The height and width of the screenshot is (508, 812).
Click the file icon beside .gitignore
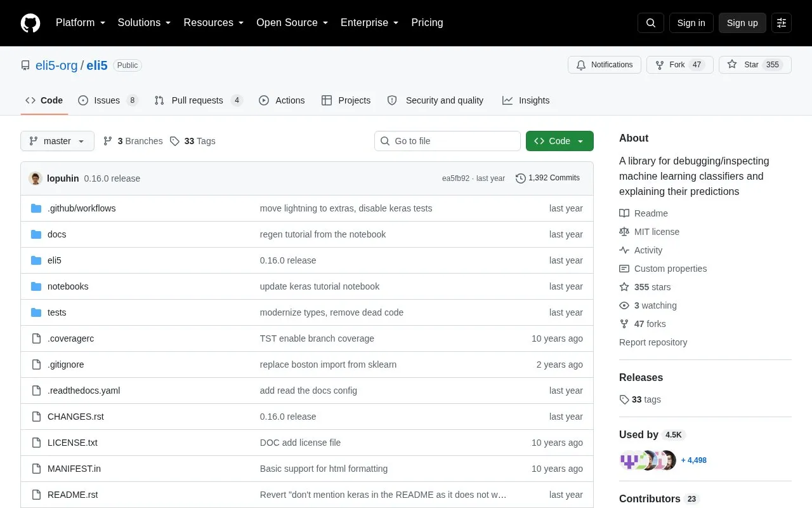pyautogui.click(x=36, y=364)
